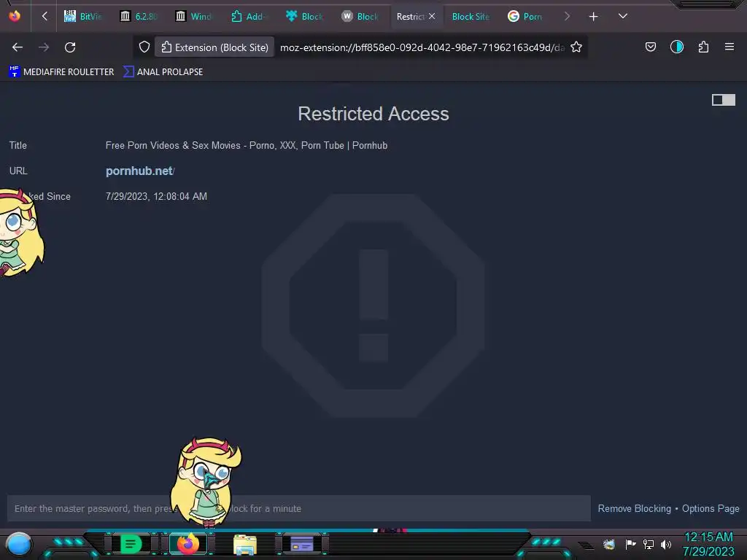Viewport: 747px width, 560px height.
Task: Switch to the Add-ons tab
Action: click(x=249, y=17)
